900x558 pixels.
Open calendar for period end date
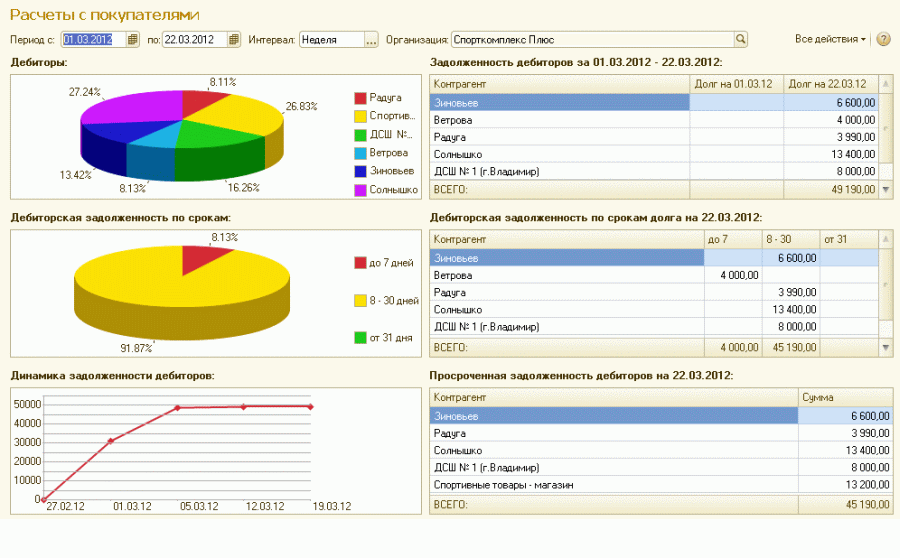(x=234, y=40)
